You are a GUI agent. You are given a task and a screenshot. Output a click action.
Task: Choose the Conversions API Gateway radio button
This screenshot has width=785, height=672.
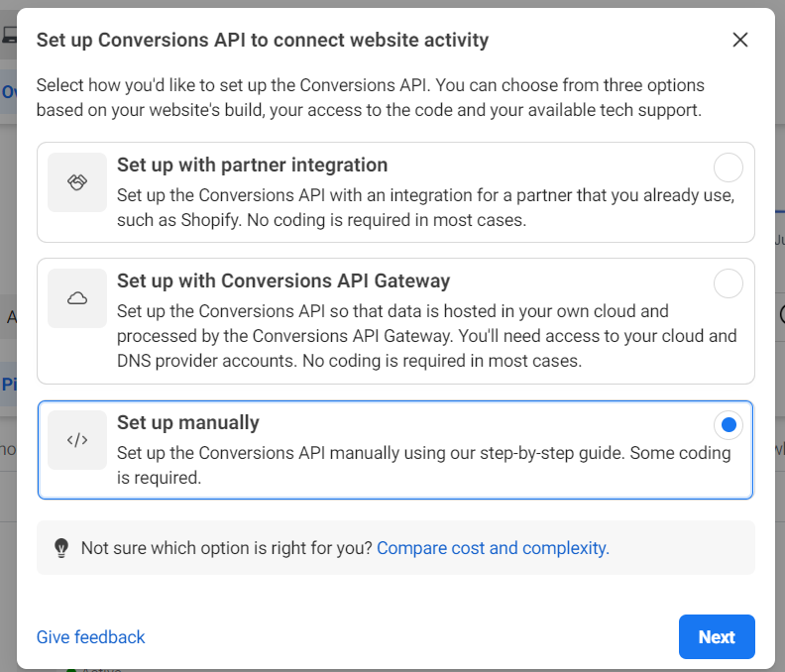729,283
